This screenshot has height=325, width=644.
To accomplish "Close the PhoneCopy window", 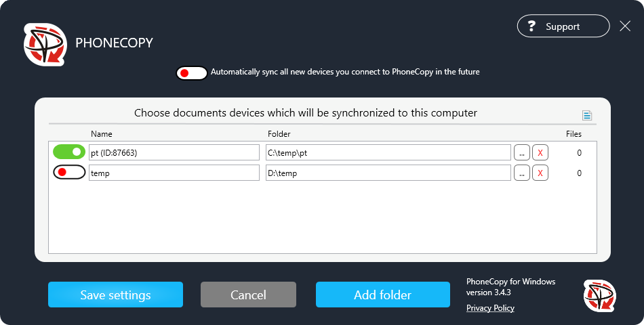I will coord(625,26).
